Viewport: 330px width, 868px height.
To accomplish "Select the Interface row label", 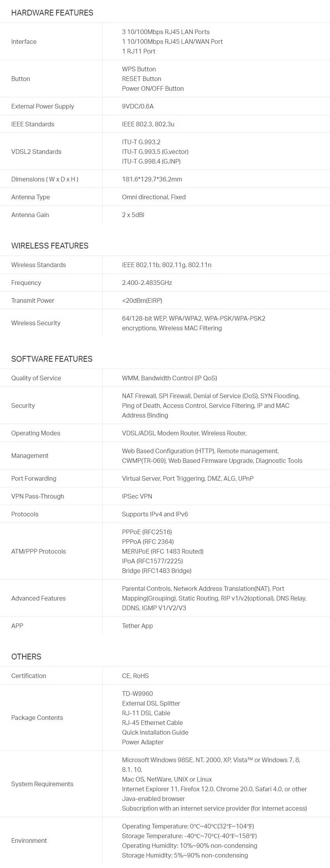I will (24, 41).
